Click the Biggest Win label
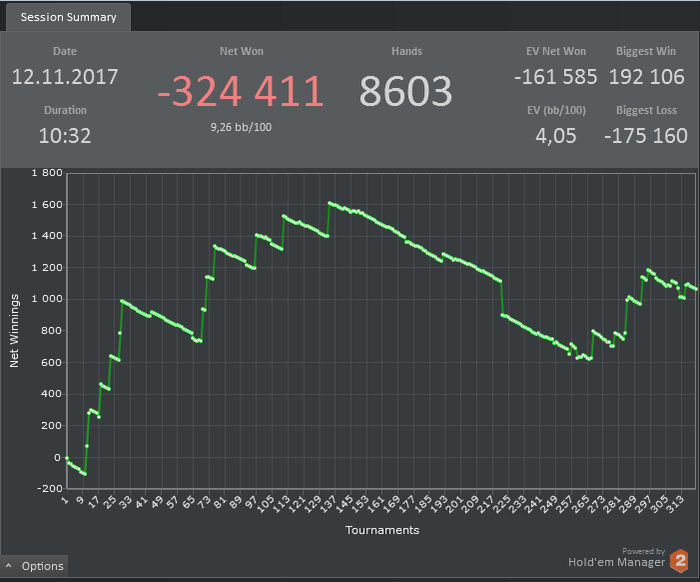700x582 pixels. (x=646, y=51)
